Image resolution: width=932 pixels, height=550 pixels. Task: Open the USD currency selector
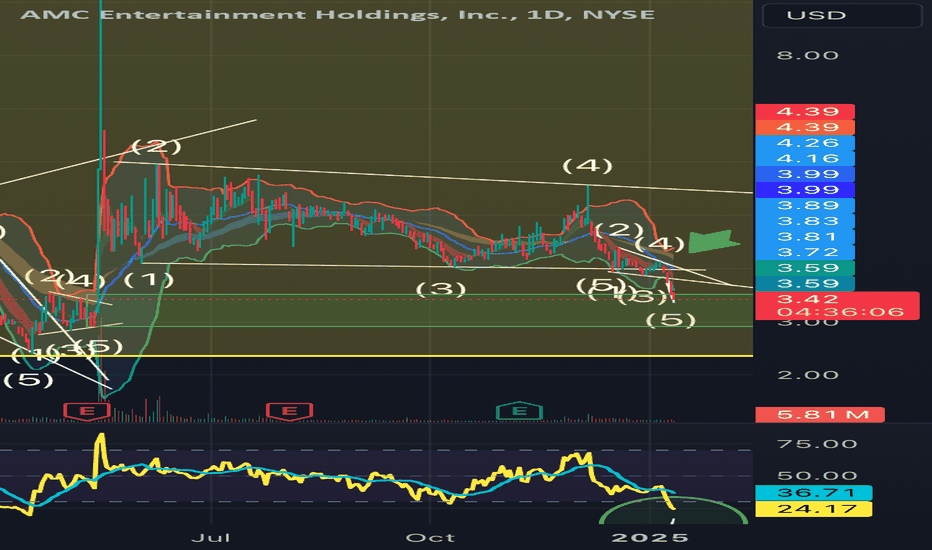click(842, 15)
